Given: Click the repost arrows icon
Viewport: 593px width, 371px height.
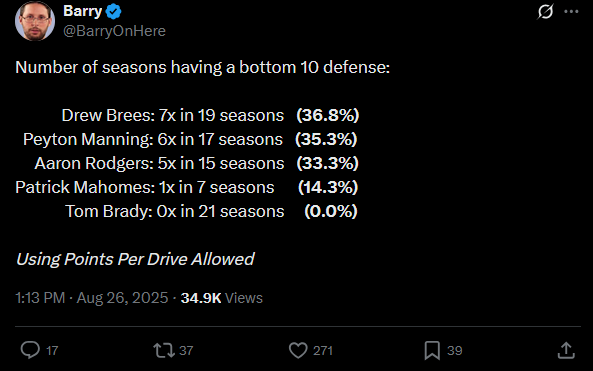Looking at the screenshot, I should [x=164, y=350].
